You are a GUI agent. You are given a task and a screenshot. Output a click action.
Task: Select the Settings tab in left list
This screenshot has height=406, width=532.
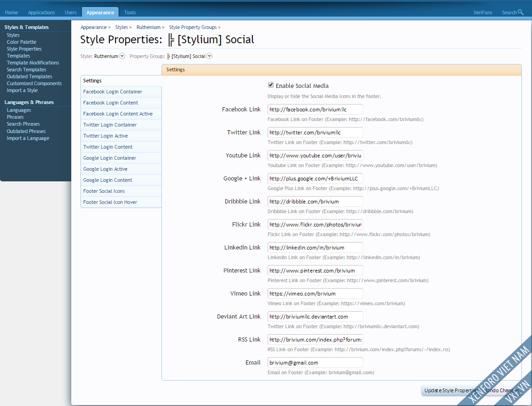tap(121, 81)
